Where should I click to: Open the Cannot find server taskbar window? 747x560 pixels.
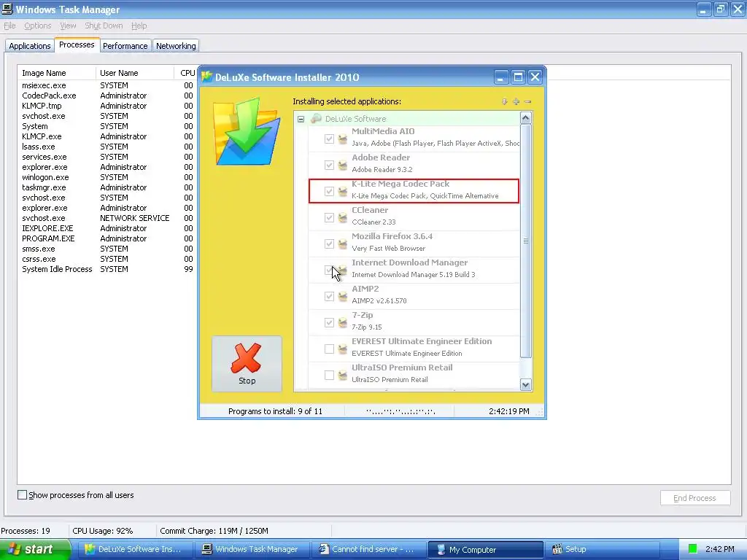click(x=368, y=549)
